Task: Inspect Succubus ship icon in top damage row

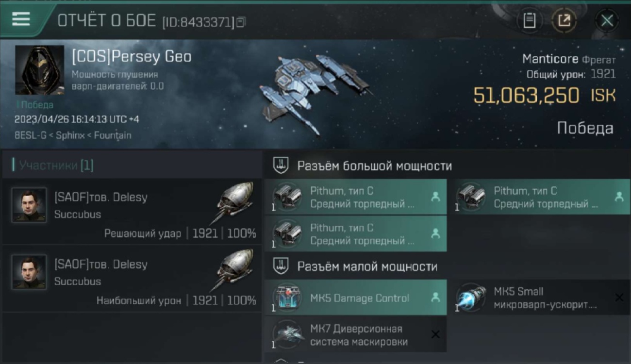Action: [x=232, y=270]
